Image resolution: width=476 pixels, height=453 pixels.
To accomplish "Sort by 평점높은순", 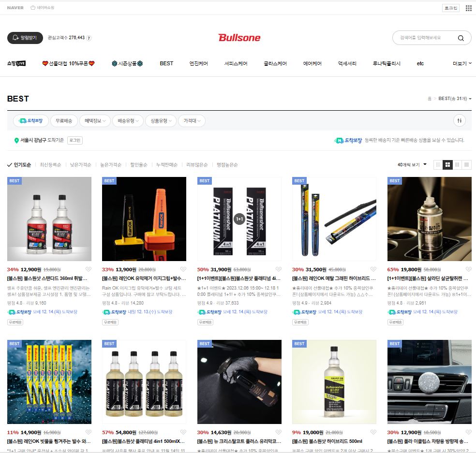I will (227, 165).
